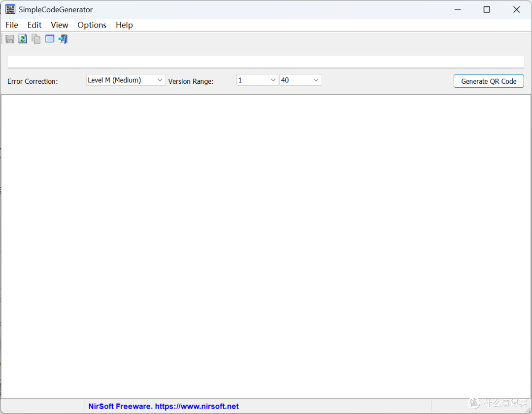Open the minimum version range dropdown showing 1

click(258, 80)
